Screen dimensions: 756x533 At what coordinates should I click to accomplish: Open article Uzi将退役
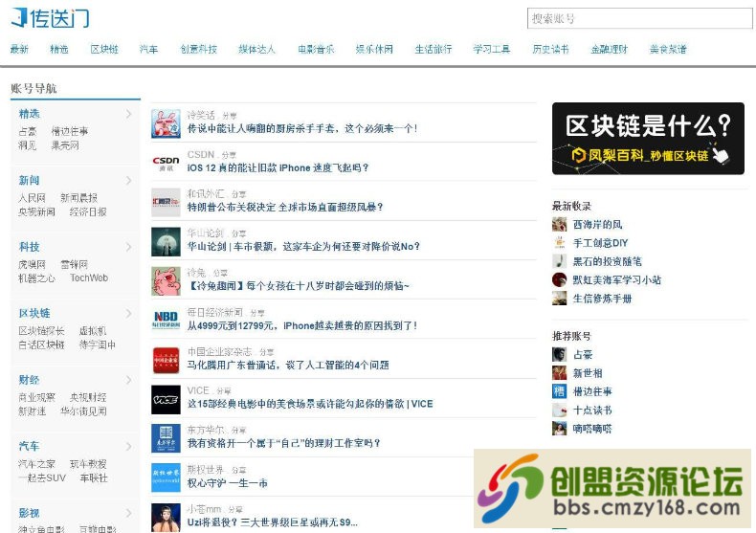273,522
